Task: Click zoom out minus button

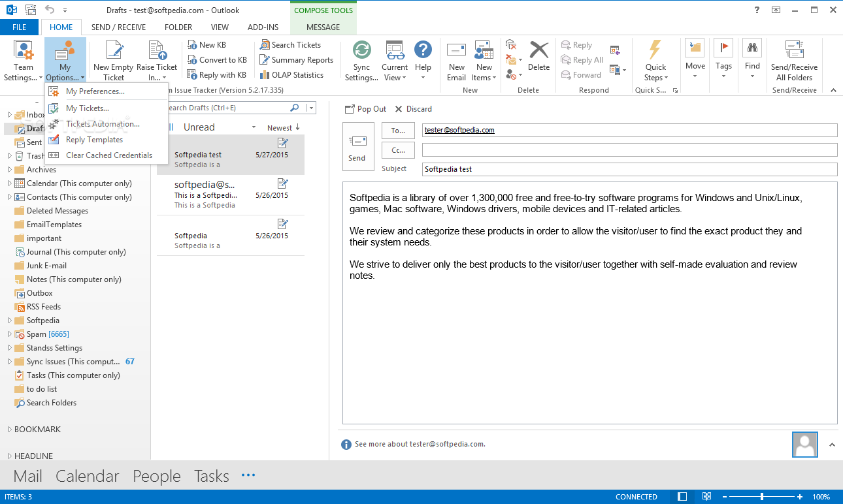Action: click(725, 497)
